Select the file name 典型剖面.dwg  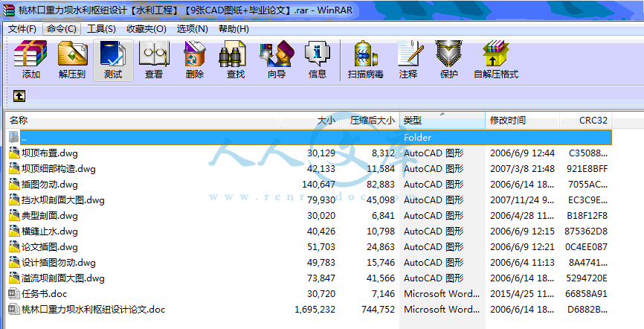[x=50, y=216]
